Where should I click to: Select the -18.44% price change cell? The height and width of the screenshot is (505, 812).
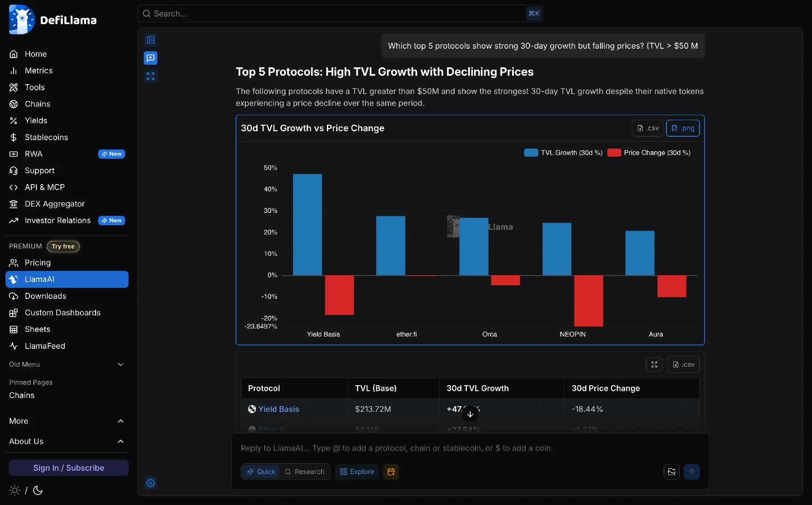click(x=632, y=409)
